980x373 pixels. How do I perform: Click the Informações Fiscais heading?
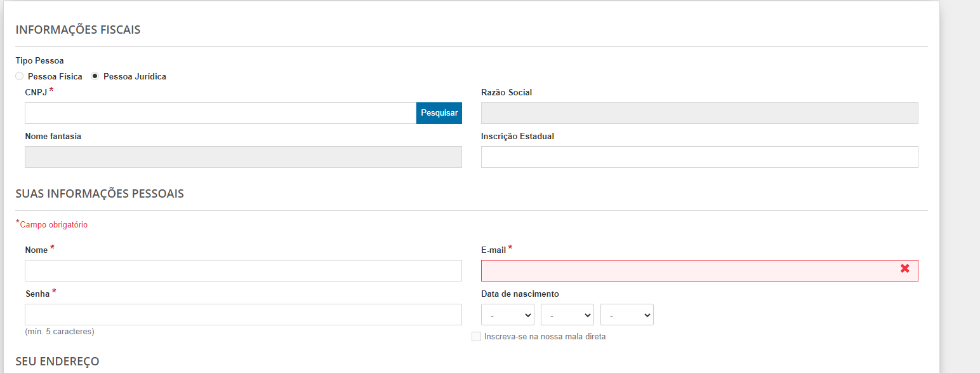tap(78, 30)
